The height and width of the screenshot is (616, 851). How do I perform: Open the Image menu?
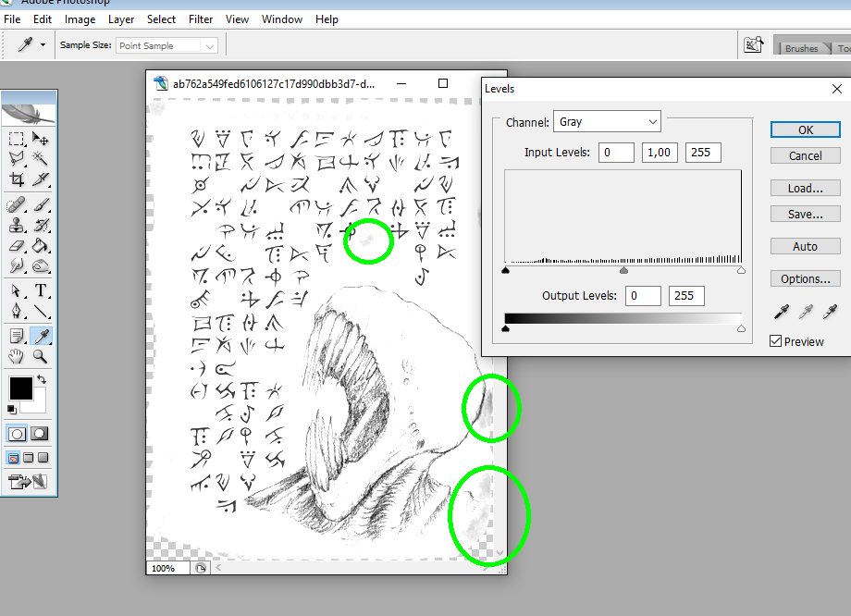(80, 19)
